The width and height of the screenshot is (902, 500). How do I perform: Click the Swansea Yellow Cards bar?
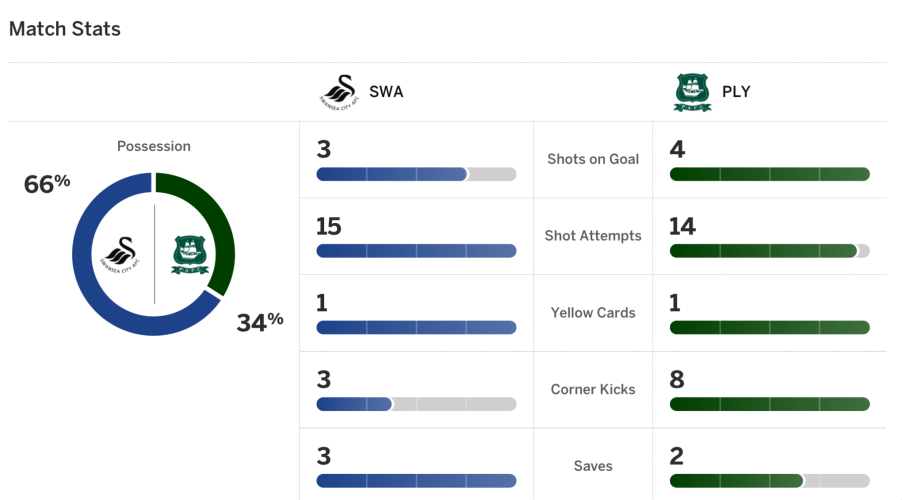click(x=416, y=327)
